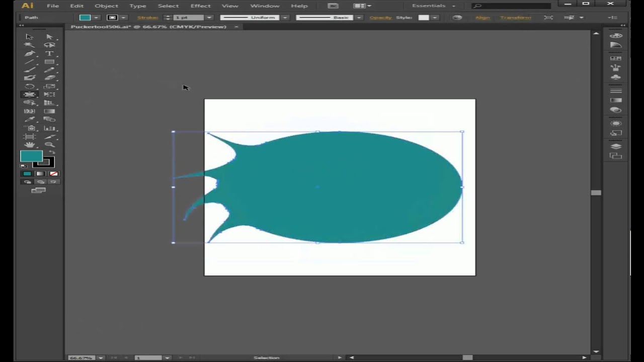This screenshot has height=362, width=644.
Task: Select the Eraser tool
Action: (49, 77)
